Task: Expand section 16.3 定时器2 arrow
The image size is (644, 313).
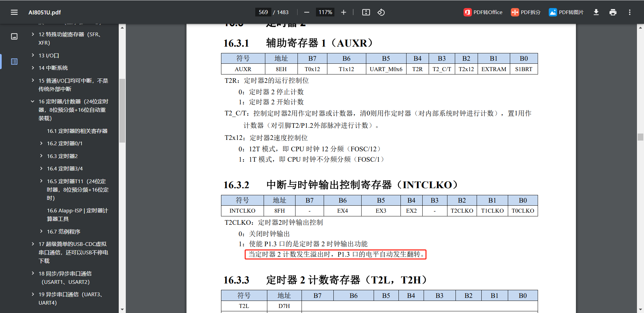Action: pos(41,156)
